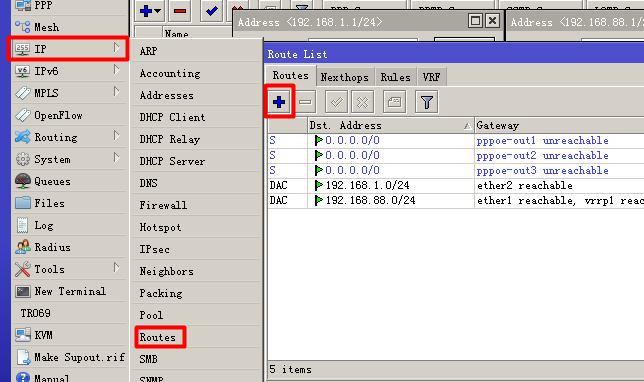This screenshot has width=644, height=382.
Task: Open the VRF tab
Action: [x=431, y=77]
